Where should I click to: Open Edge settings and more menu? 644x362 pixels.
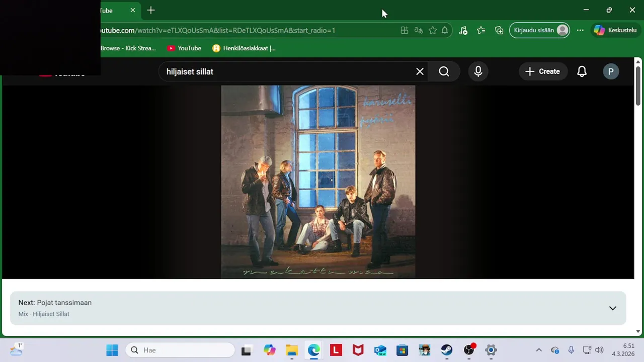[x=580, y=30]
